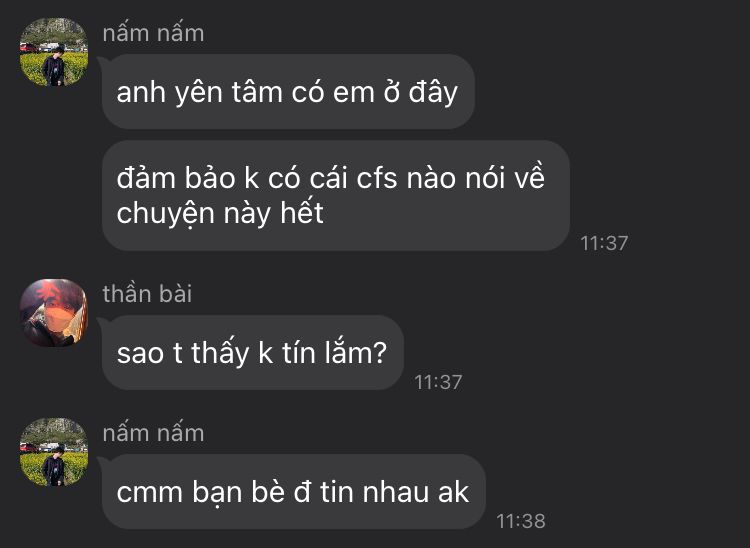Screen dimensions: 750x548
Task: Select the message starting 'đảm bảo k có'
Action: 336,195
